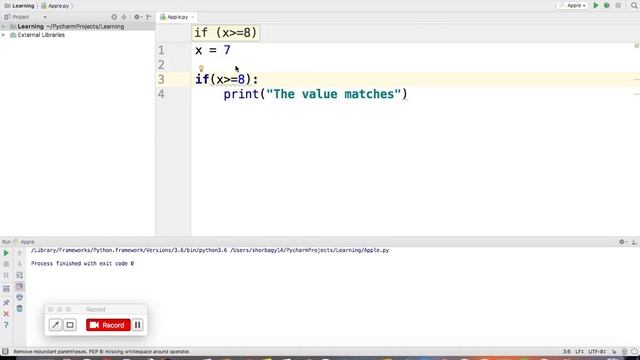Click the collapse all icon in Project panel
Image resolution: width=640 pixels, height=360 pixels.
point(124,17)
